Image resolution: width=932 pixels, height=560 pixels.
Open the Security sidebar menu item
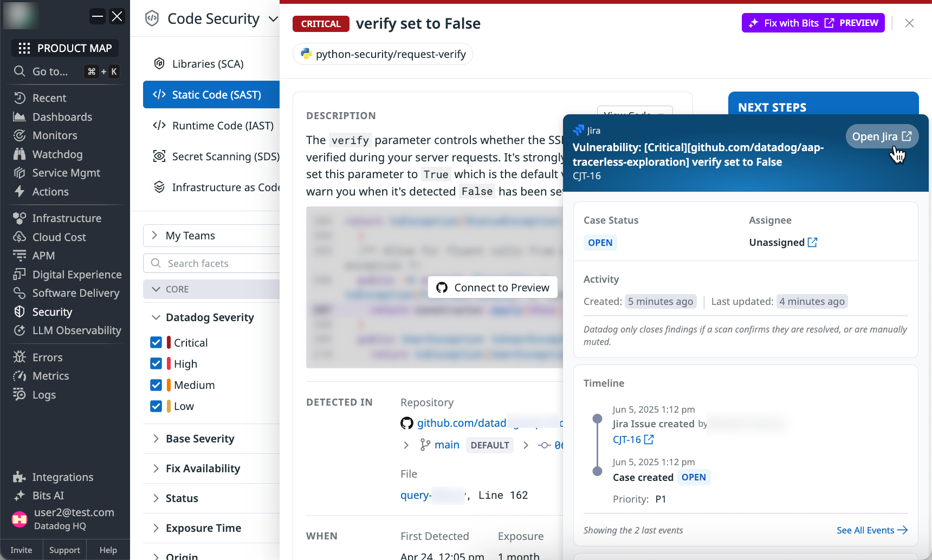pyautogui.click(x=52, y=312)
